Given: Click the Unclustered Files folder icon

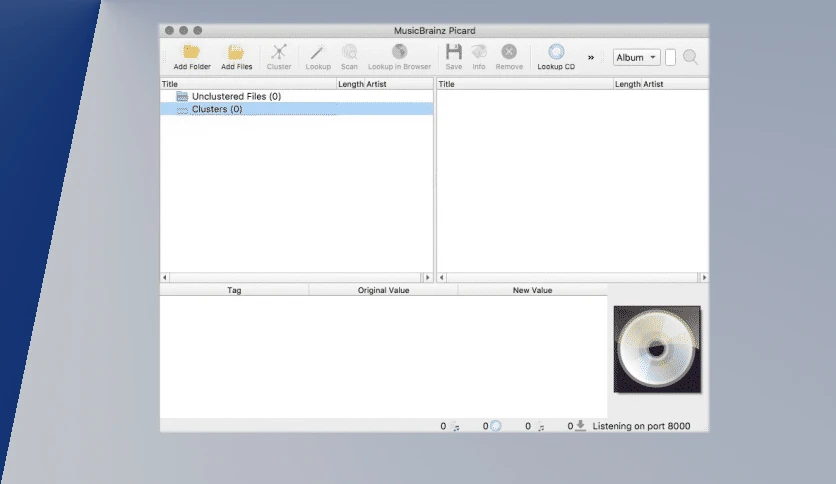Looking at the screenshot, I should tap(182, 96).
